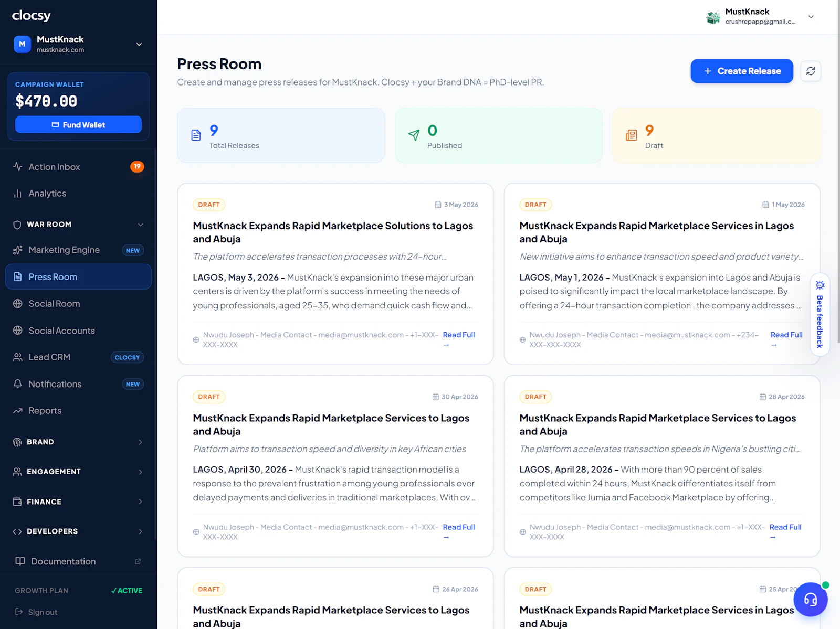
Task: Click the War Room shield icon
Action: point(17,225)
